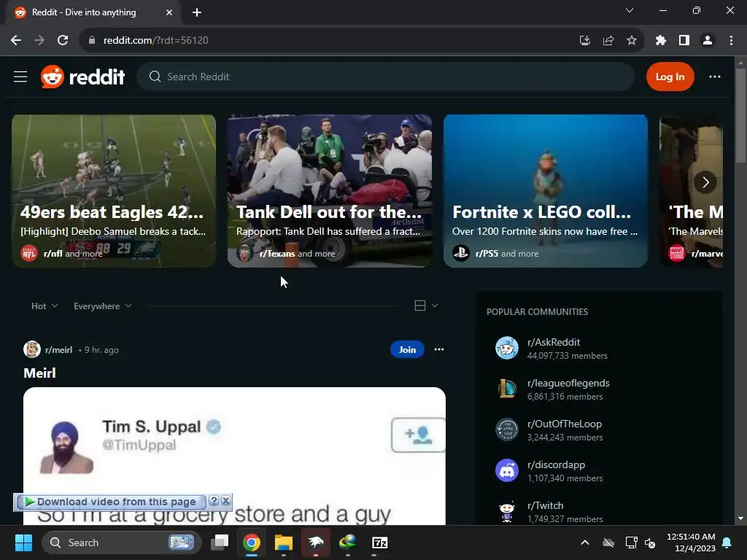This screenshot has height=560, width=747.
Task: Open r/leagueoflegends community link
Action: point(568,384)
